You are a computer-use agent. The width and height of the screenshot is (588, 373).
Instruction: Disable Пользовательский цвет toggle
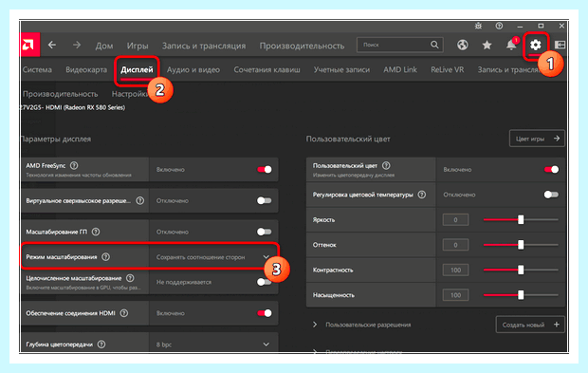click(x=551, y=170)
